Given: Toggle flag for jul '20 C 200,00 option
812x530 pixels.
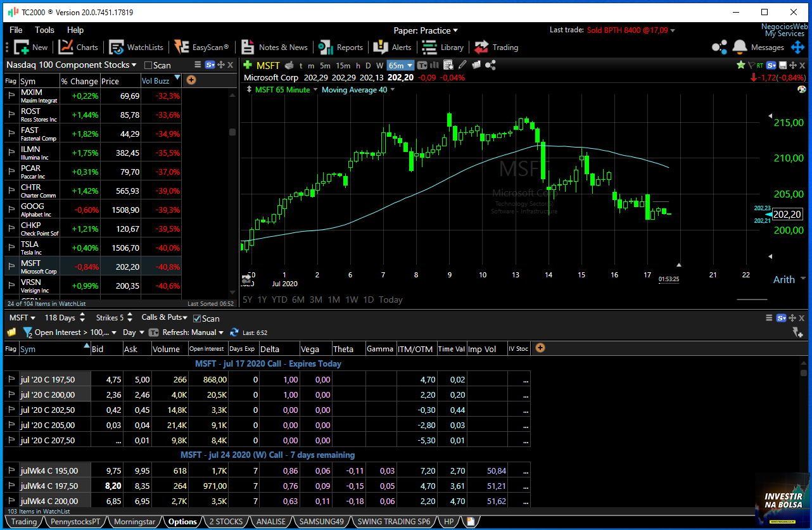Looking at the screenshot, I should pyautogui.click(x=11, y=394).
